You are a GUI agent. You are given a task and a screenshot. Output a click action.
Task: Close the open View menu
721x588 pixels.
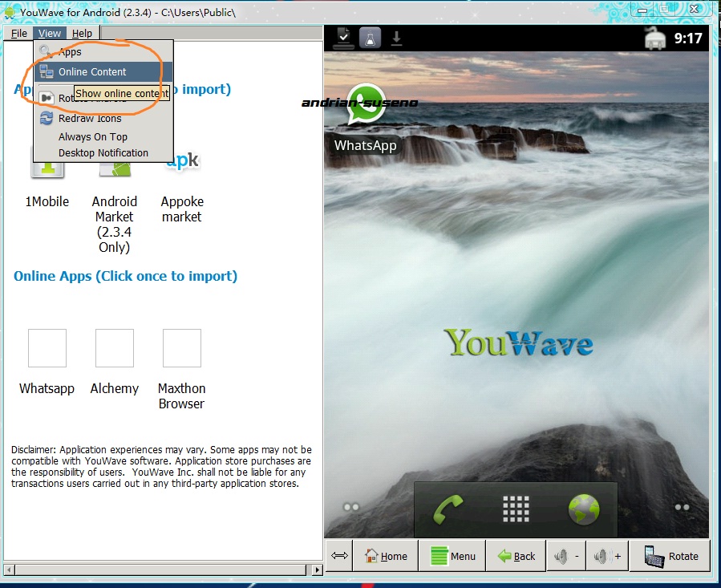pos(49,33)
